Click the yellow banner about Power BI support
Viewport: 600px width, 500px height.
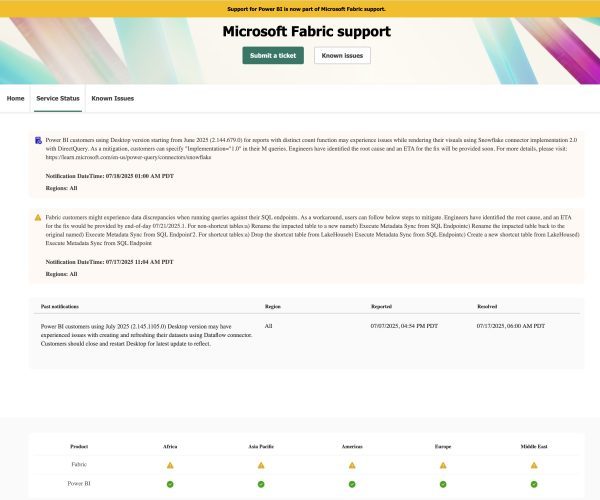coord(300,8)
